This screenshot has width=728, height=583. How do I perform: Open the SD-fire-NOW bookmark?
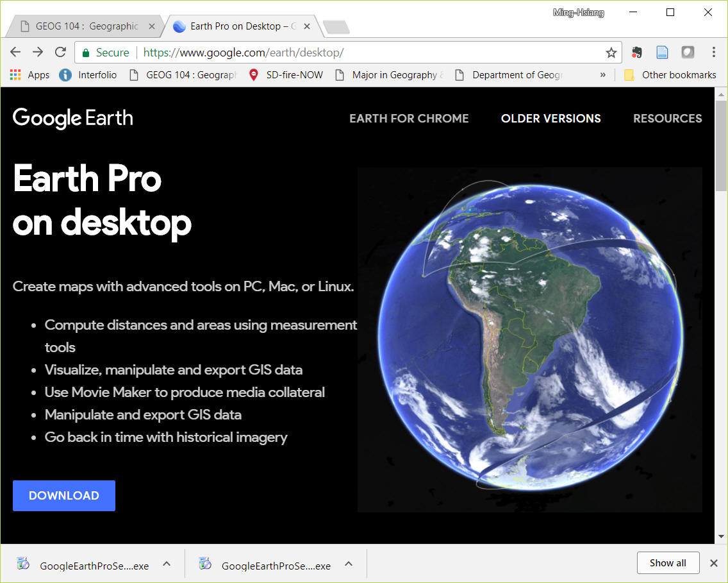(x=286, y=75)
